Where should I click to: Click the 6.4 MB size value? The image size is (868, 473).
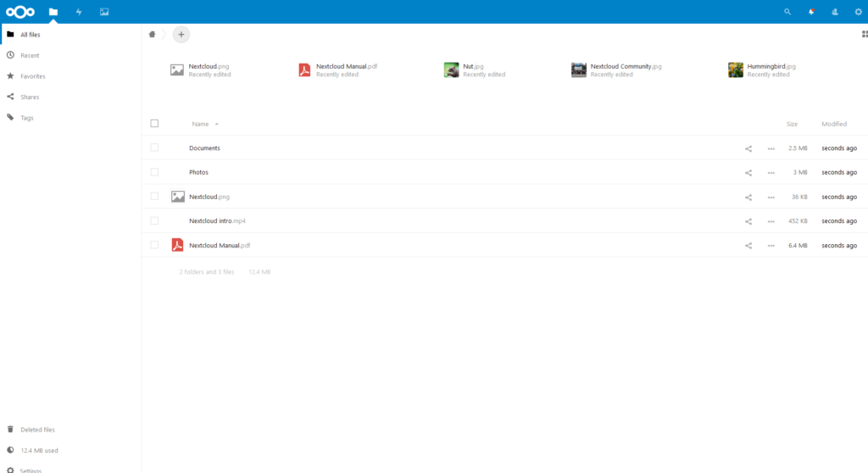click(798, 245)
